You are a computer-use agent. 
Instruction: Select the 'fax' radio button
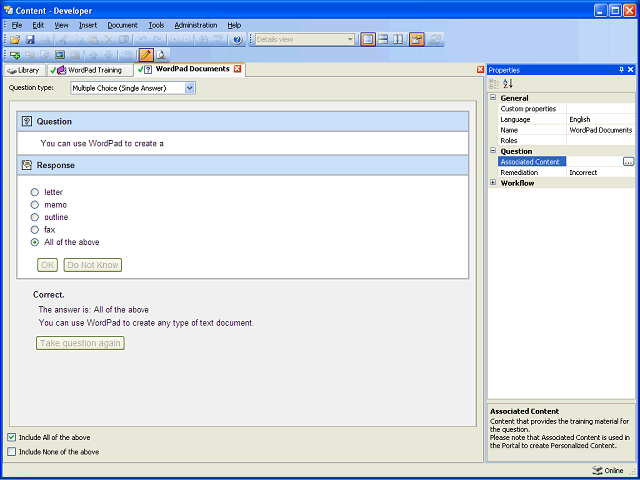point(35,229)
